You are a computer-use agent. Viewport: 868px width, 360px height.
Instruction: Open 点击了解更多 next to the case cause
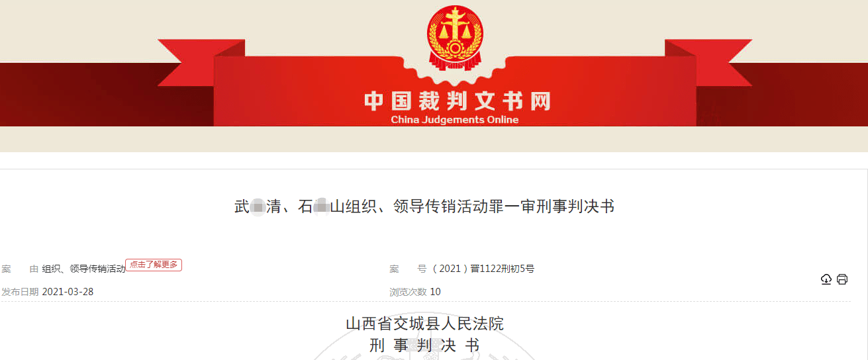[154, 265]
